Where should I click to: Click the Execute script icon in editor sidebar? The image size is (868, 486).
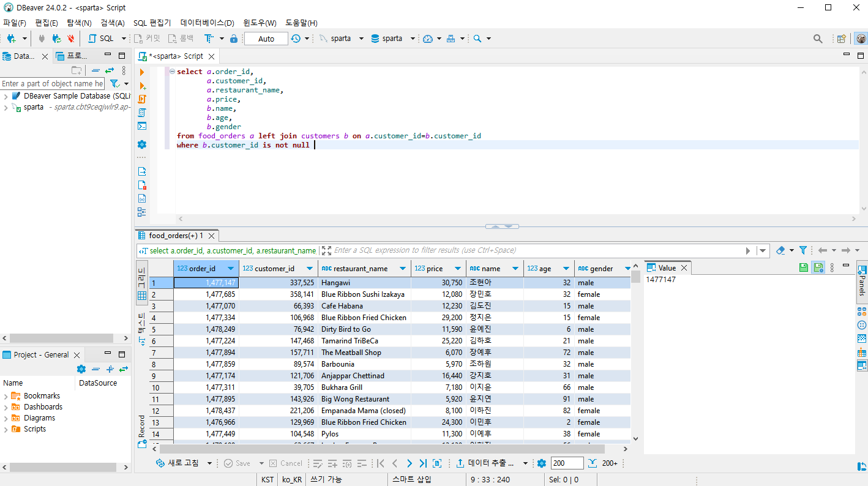pyautogui.click(x=142, y=99)
